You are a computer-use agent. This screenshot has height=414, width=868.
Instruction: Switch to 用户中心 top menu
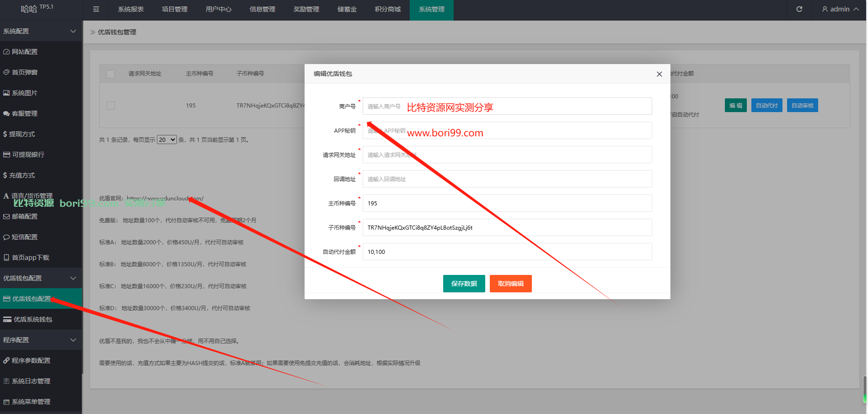(219, 9)
